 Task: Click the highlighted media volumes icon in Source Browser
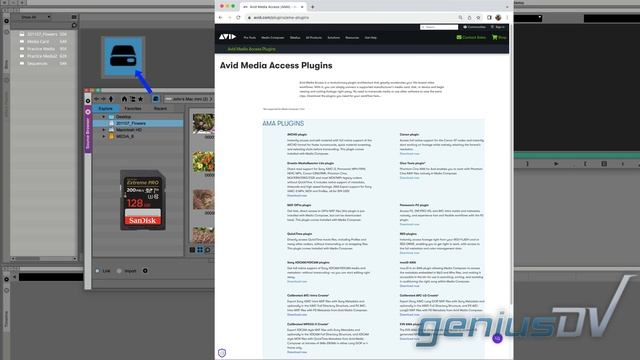coord(156,99)
